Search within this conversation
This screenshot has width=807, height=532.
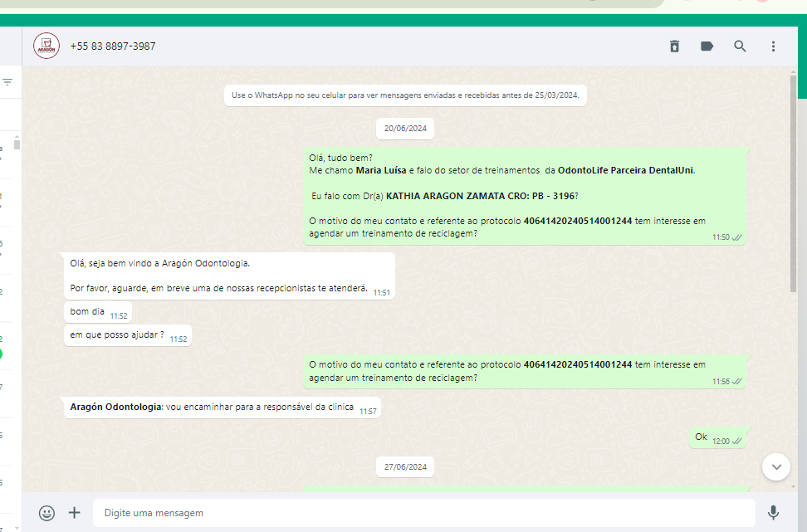pyautogui.click(x=740, y=46)
